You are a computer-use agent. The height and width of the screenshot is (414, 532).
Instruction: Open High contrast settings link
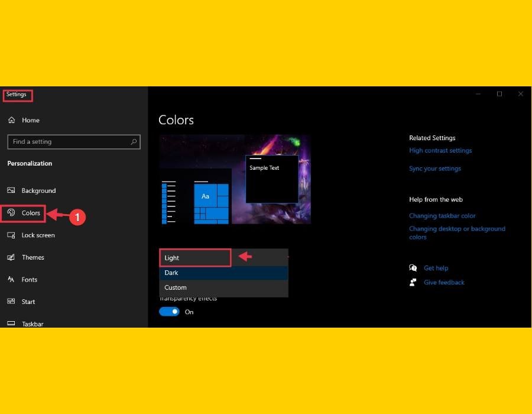(440, 150)
